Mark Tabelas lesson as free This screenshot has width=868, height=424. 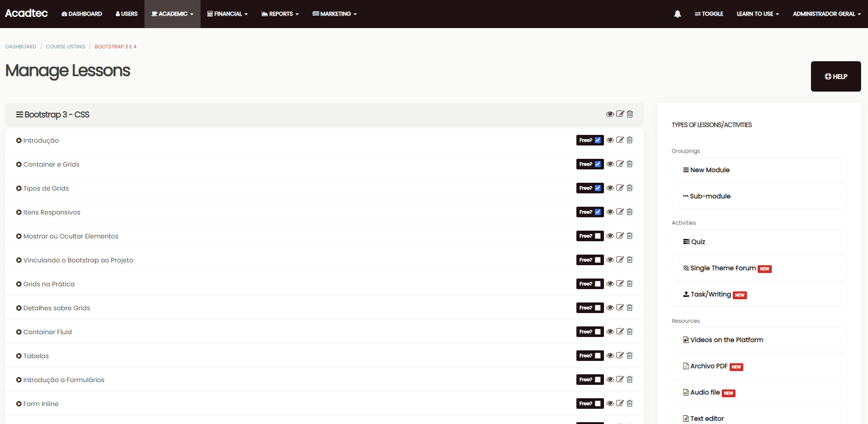pyautogui.click(x=598, y=356)
